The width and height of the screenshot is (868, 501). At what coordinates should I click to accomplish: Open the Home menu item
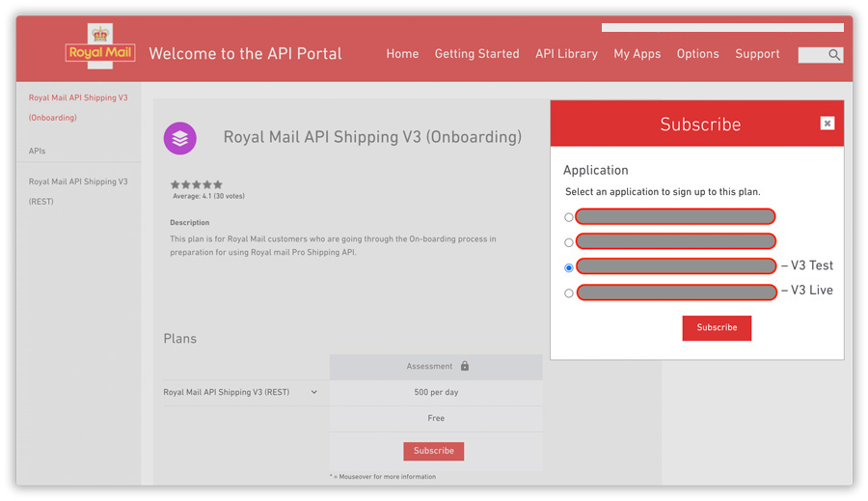(402, 54)
